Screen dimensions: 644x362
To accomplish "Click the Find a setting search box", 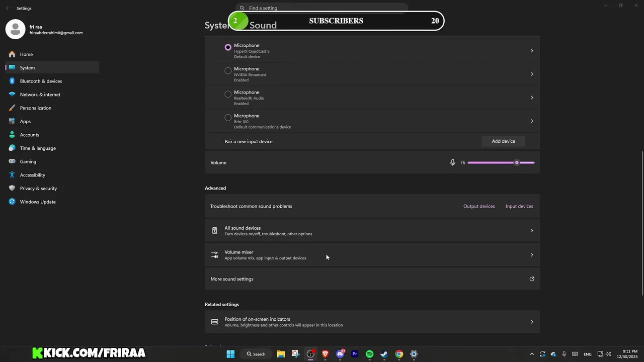I will pos(322,8).
